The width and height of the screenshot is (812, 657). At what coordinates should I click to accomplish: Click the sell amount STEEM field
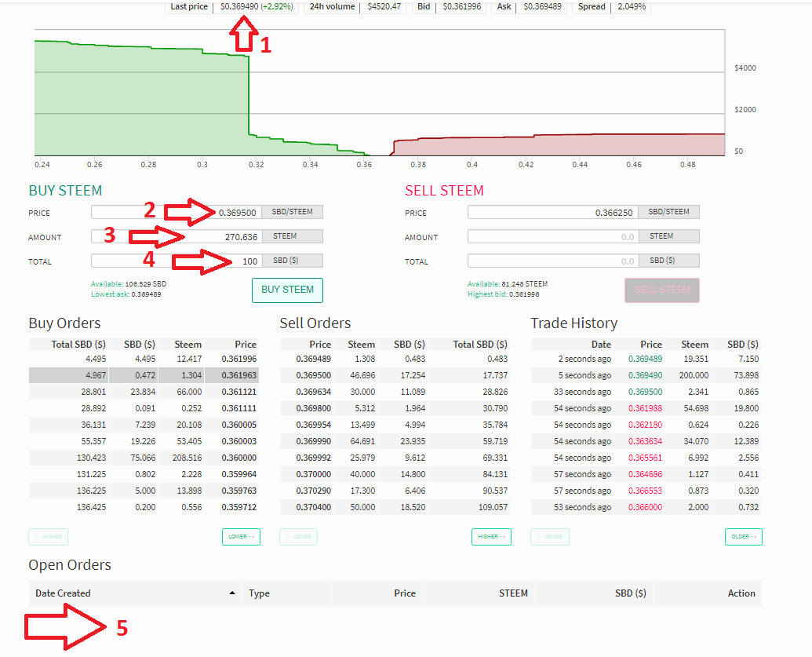tap(553, 236)
